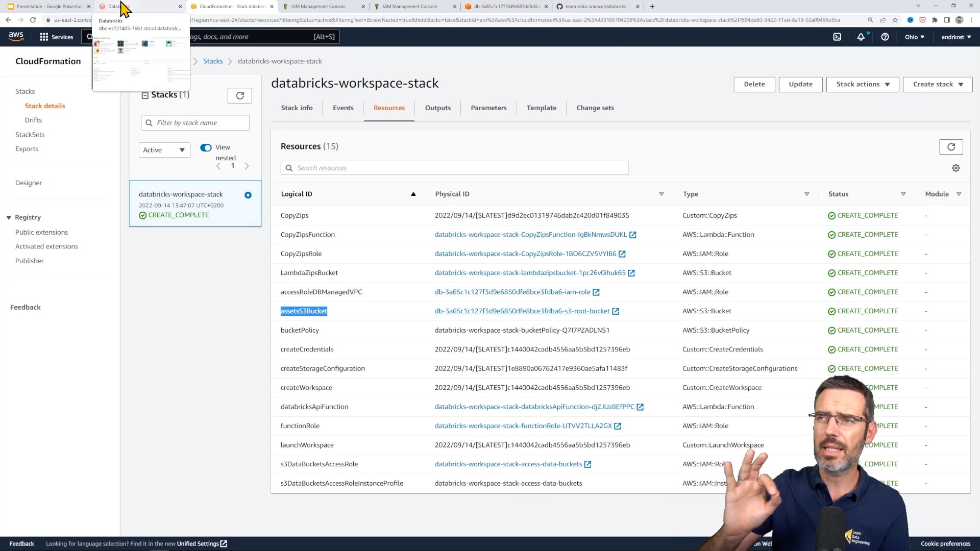This screenshot has width=980, height=551.
Task: Go to previous stacks page arrow
Action: tap(218, 166)
